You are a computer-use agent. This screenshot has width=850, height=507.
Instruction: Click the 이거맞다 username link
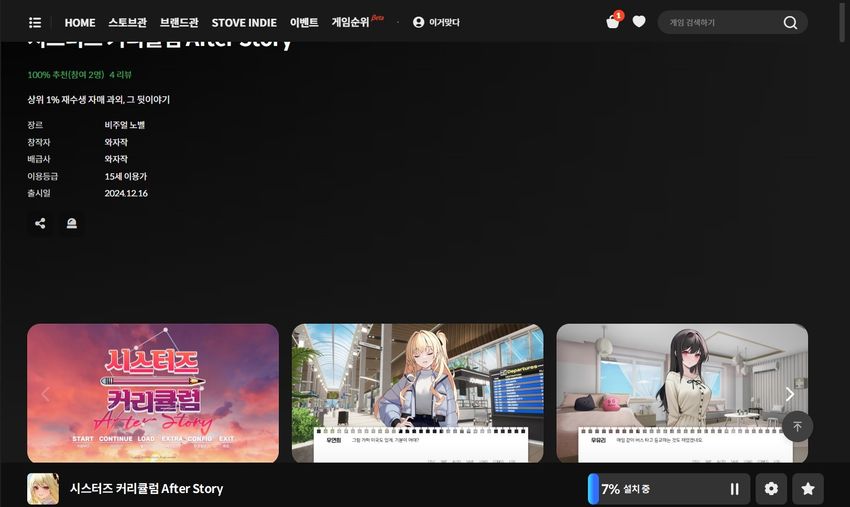[444, 22]
